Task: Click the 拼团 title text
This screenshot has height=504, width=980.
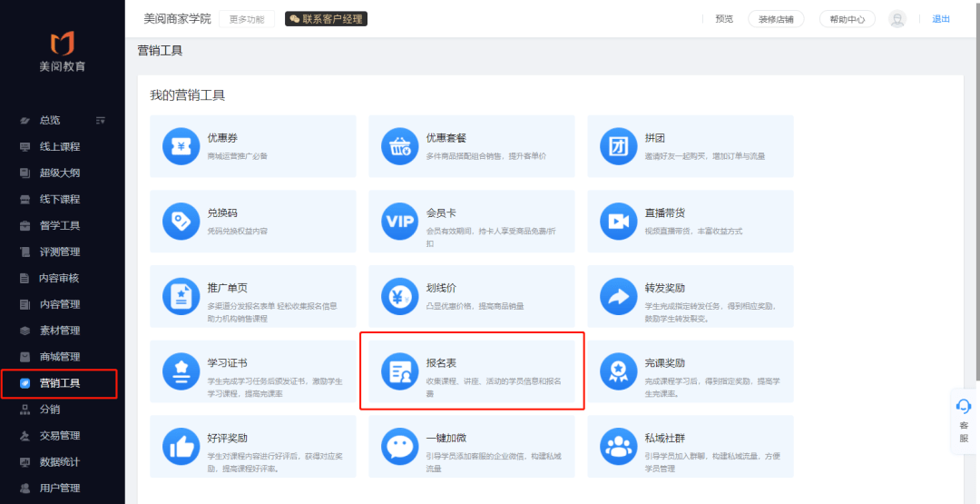Action: pos(655,138)
